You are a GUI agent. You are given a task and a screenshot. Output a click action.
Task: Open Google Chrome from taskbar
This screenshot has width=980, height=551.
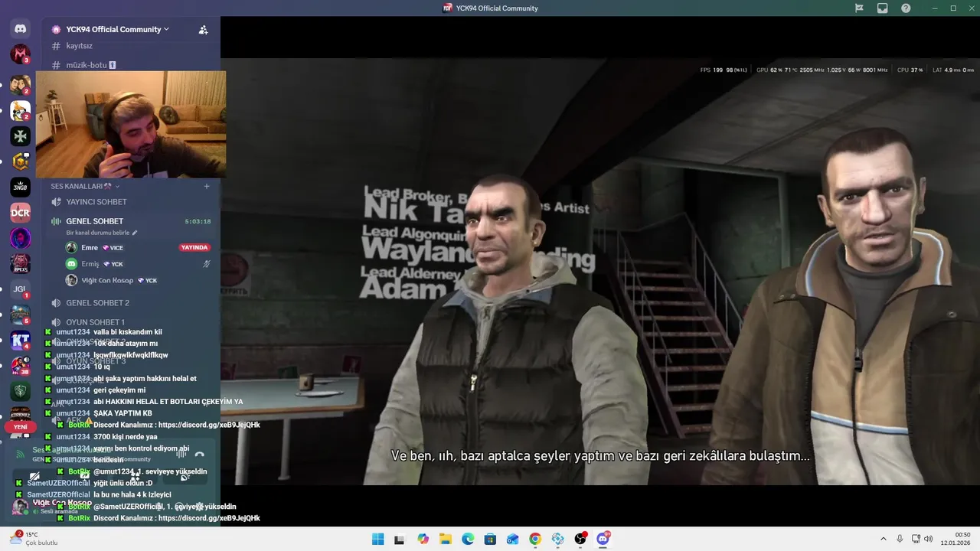pyautogui.click(x=535, y=539)
